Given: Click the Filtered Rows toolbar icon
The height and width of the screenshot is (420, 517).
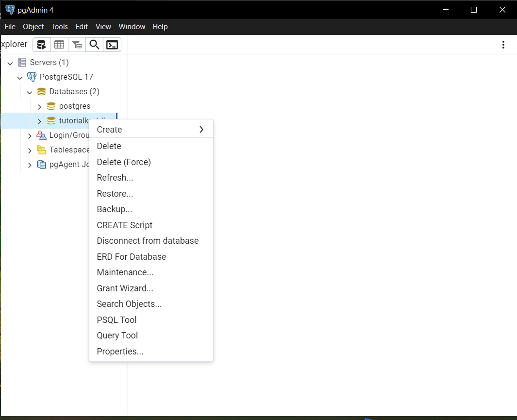Looking at the screenshot, I should click(x=77, y=45).
